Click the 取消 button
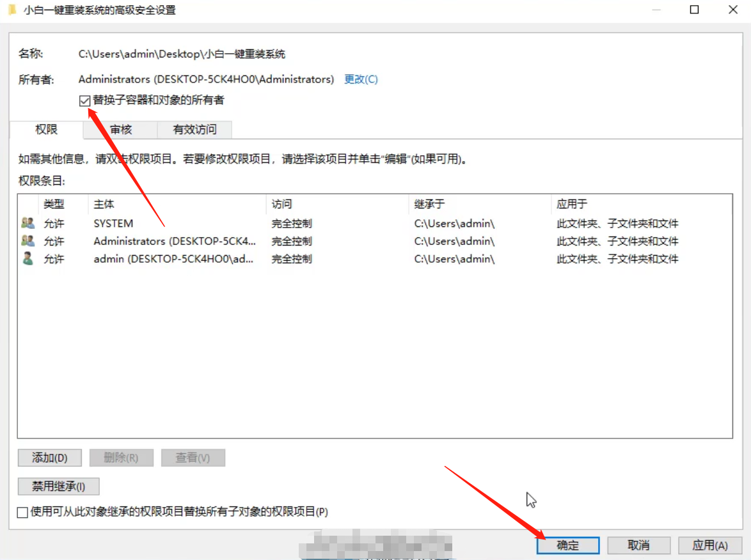Image resolution: width=751 pixels, height=560 pixels. [x=639, y=545]
